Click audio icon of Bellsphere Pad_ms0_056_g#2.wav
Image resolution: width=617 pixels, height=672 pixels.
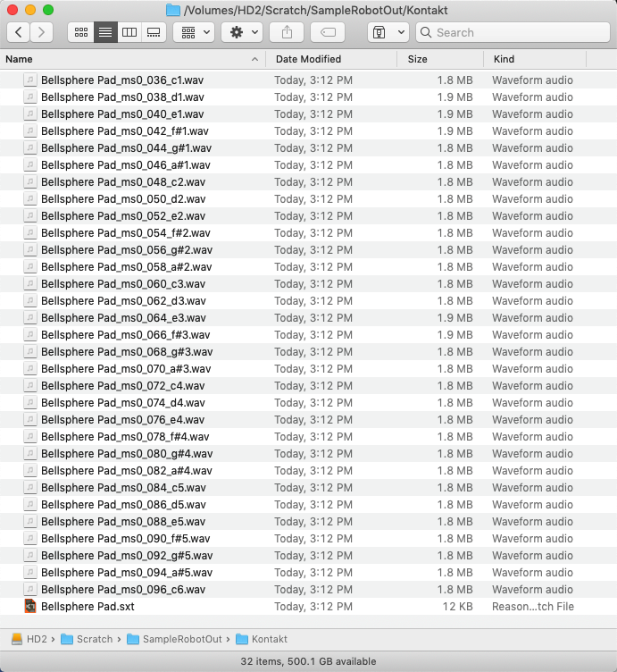(30, 250)
